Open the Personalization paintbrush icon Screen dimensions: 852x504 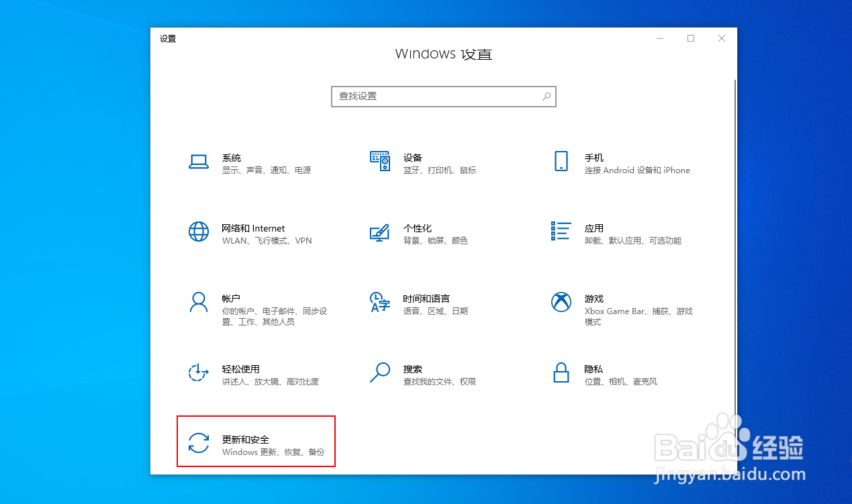[380, 232]
